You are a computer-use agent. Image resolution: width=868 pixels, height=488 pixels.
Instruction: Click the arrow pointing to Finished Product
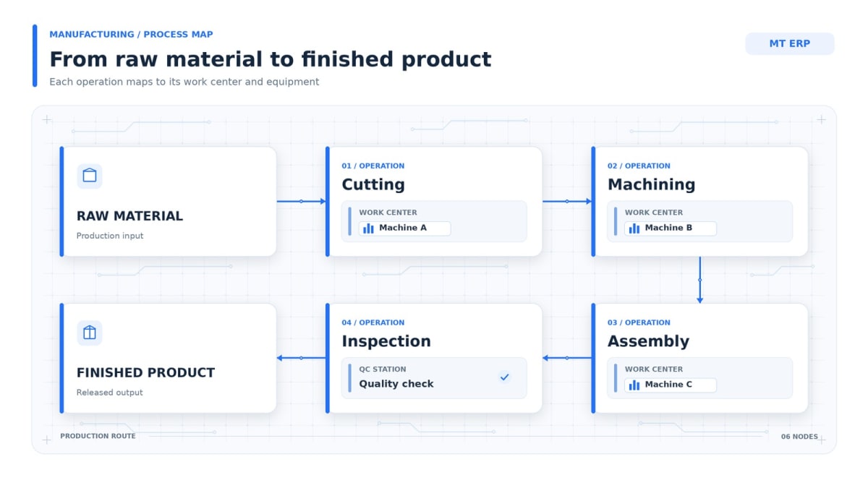click(x=301, y=358)
